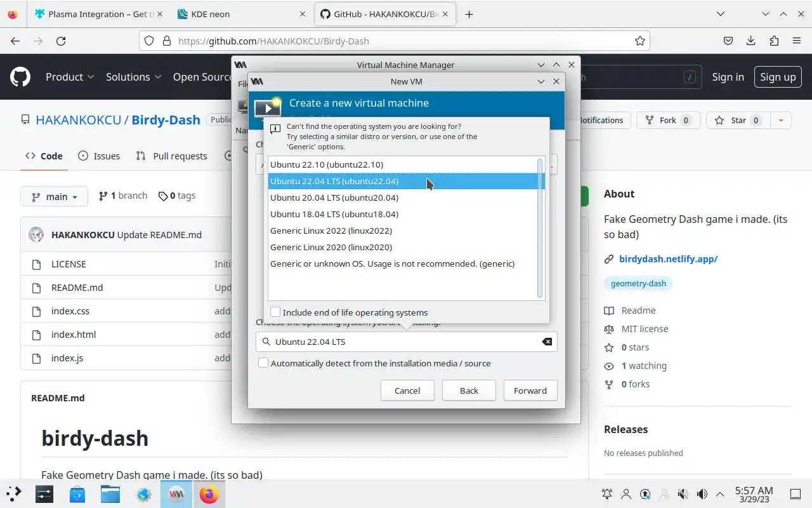812x508 pixels.
Task: Switch to Firefox in the taskbar
Action: point(209,493)
